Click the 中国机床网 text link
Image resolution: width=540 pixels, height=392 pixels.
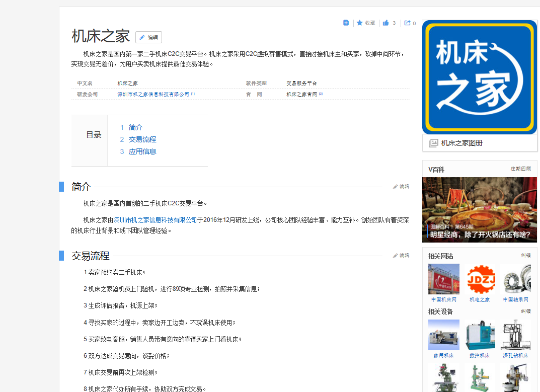443,300
